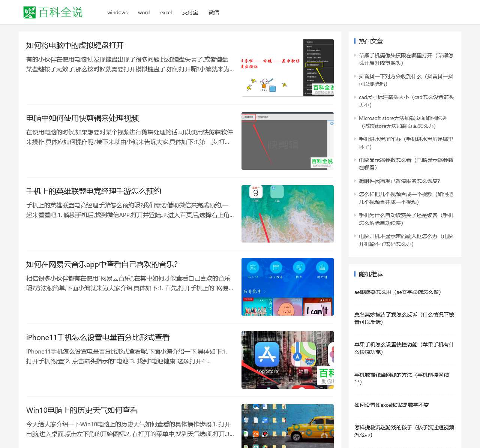Open 如何设置使excel粘贴是数字不变 recommendation
The width and height of the screenshot is (480, 448).
(x=391, y=405)
